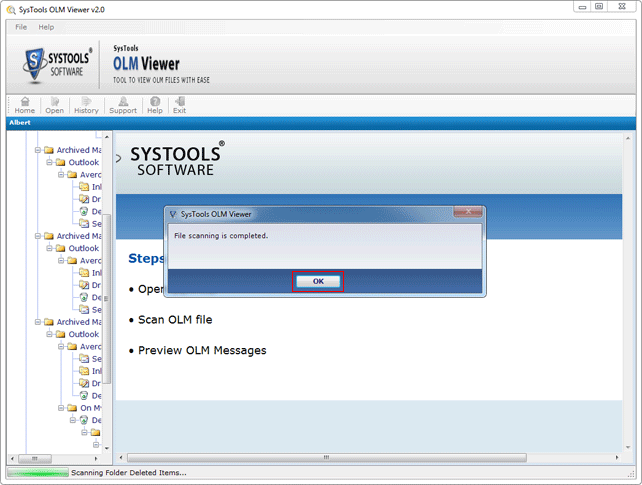This screenshot has width=642, height=485.
Task: Open an OLM file via Open icon
Action: pyautogui.click(x=54, y=106)
